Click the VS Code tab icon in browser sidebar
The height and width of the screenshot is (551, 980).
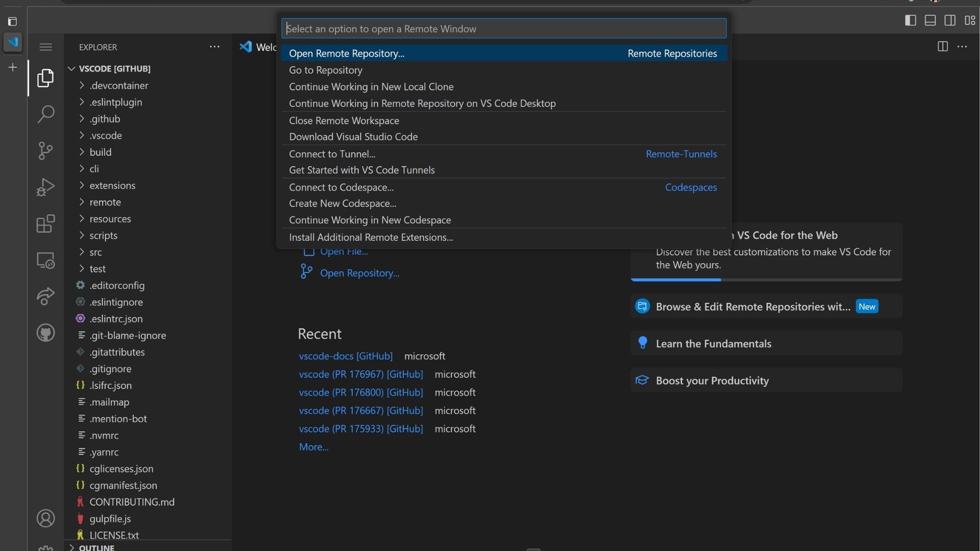pyautogui.click(x=13, y=42)
